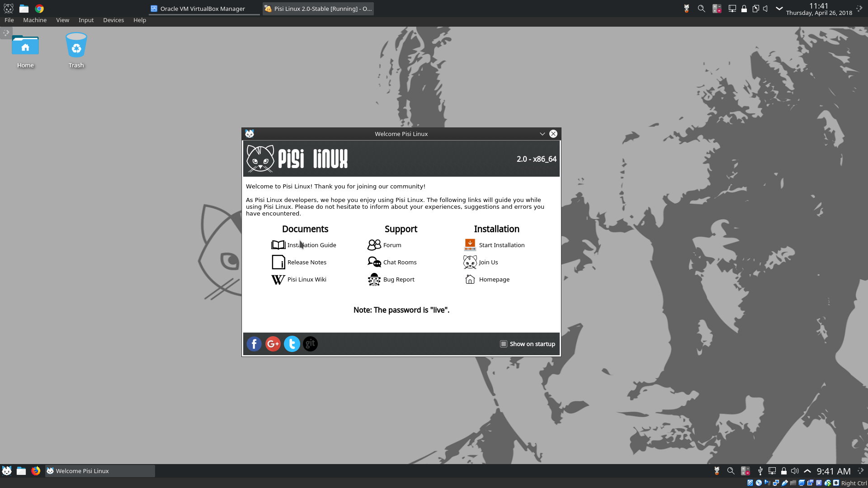Click the Forum community icon
Image resolution: width=868 pixels, height=488 pixels.
[x=374, y=245]
